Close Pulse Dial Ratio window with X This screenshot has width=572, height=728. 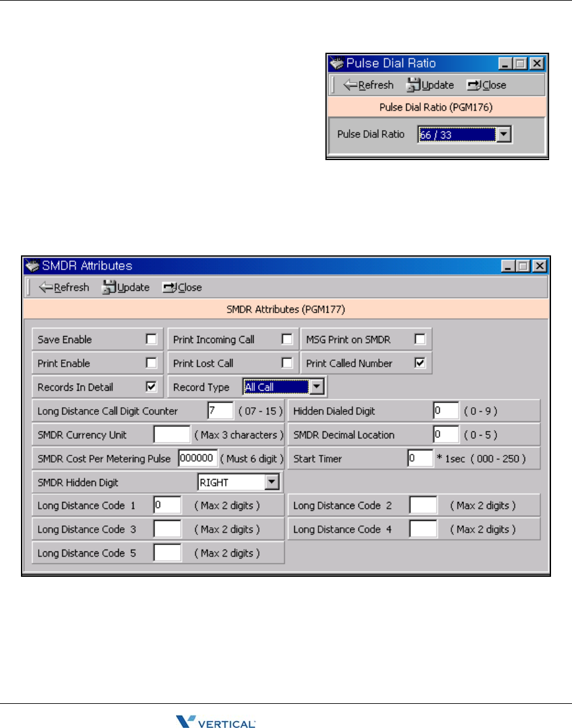point(536,64)
